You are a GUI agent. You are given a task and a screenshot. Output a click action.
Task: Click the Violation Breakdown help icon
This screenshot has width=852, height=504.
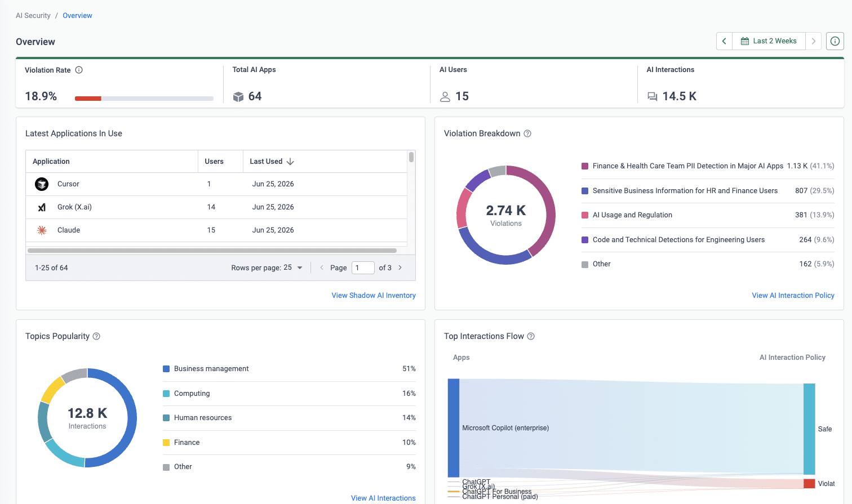coord(527,133)
